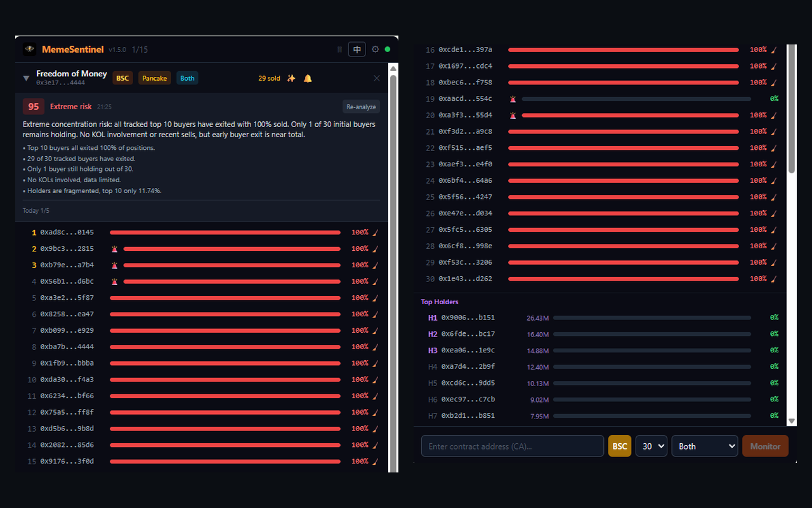Select buyer address 0x8258...ea47

(x=67, y=314)
